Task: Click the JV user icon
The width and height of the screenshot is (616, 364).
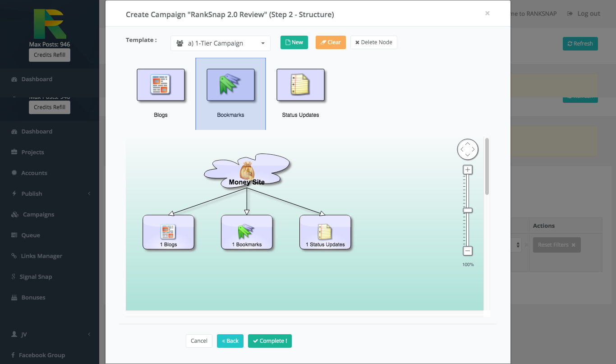Action: click(14, 334)
